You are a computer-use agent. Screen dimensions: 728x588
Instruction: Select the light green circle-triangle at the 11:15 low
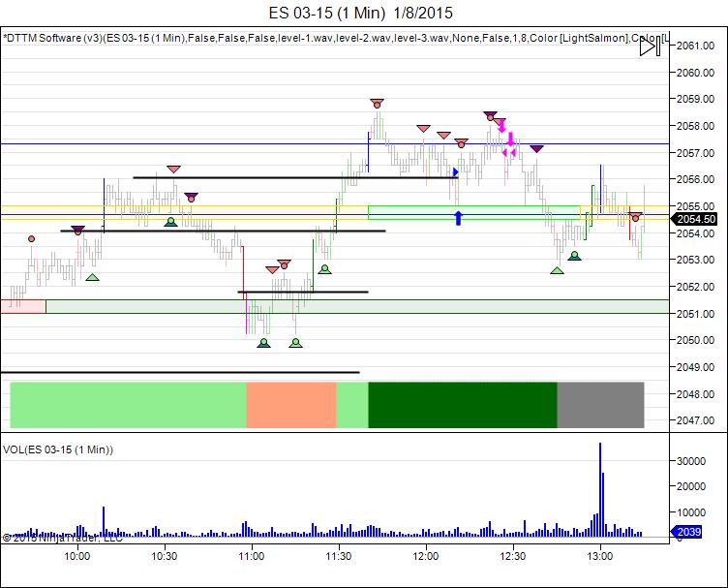[296, 343]
